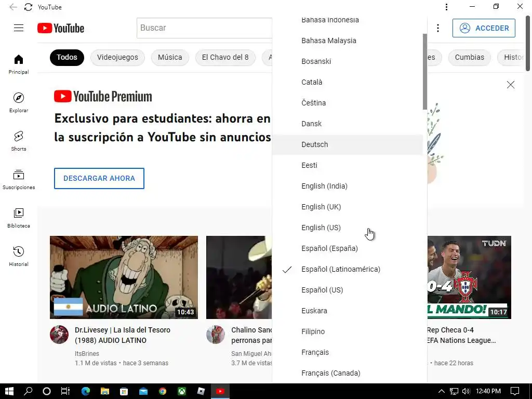The width and height of the screenshot is (532, 399).
Task: Open network icon in system tray
Action: tap(454, 391)
